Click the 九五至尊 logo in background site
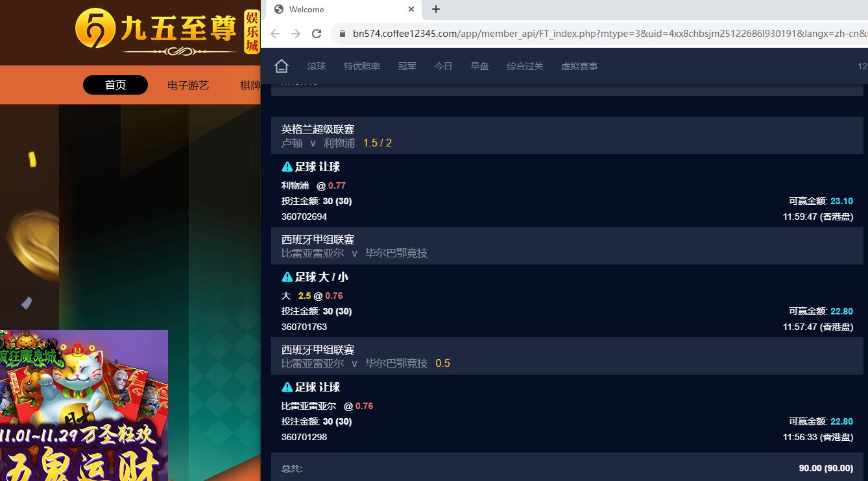Image resolution: width=868 pixels, height=481 pixels. pos(156,30)
